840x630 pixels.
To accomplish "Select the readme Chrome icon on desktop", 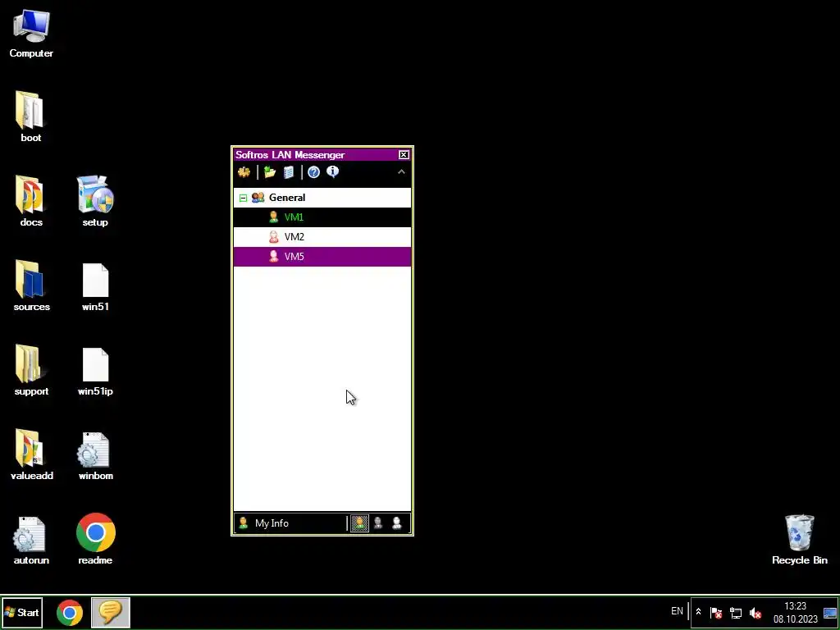I will coord(95,539).
